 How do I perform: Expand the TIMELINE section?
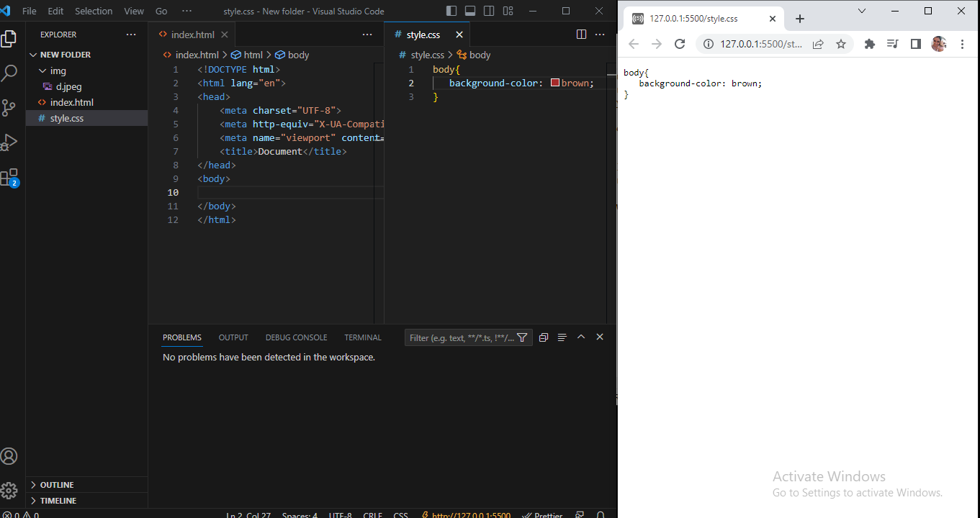pyautogui.click(x=86, y=501)
